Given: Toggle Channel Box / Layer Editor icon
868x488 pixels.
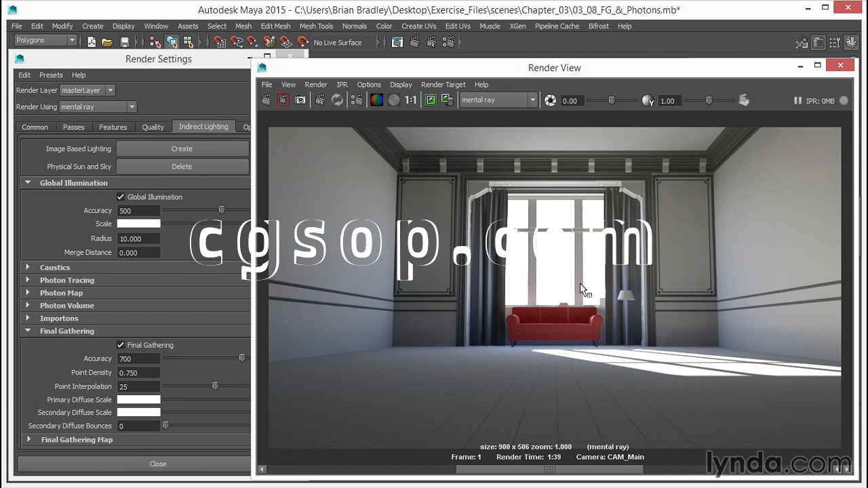Looking at the screenshot, I should click(x=851, y=43).
